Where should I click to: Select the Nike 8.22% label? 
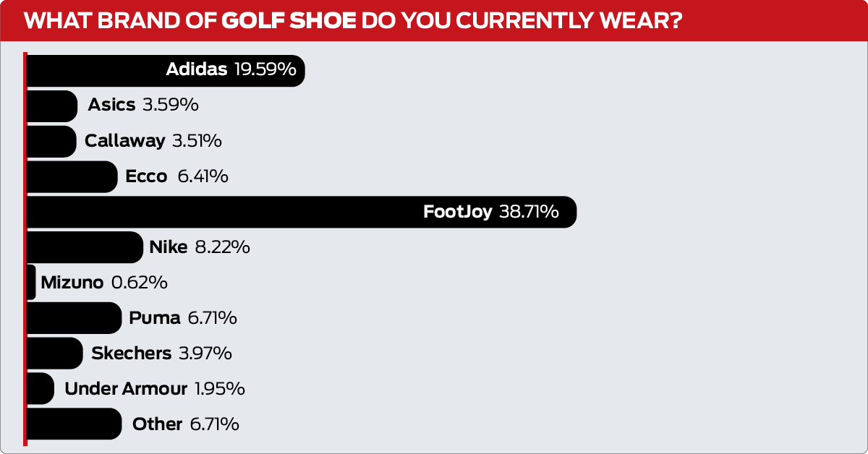pyautogui.click(x=200, y=247)
